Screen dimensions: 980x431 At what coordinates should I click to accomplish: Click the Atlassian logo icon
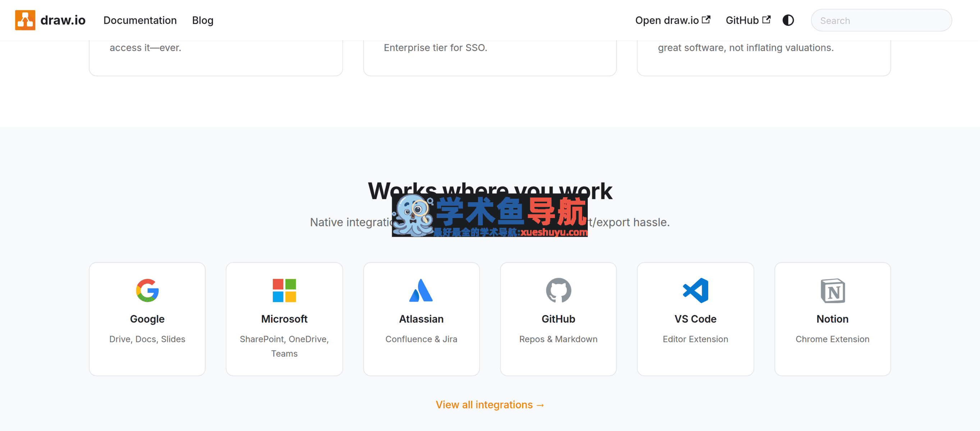[421, 290]
